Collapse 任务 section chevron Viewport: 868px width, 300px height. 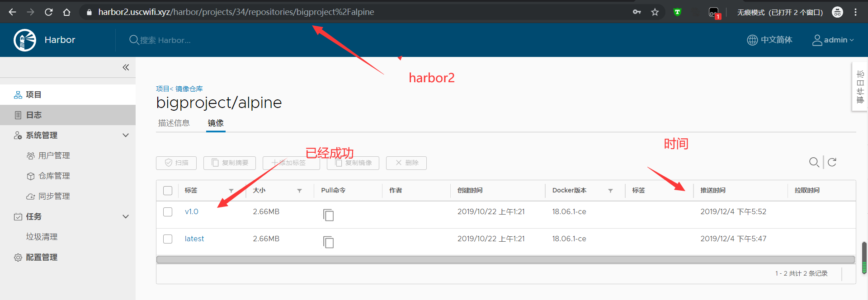click(x=126, y=216)
